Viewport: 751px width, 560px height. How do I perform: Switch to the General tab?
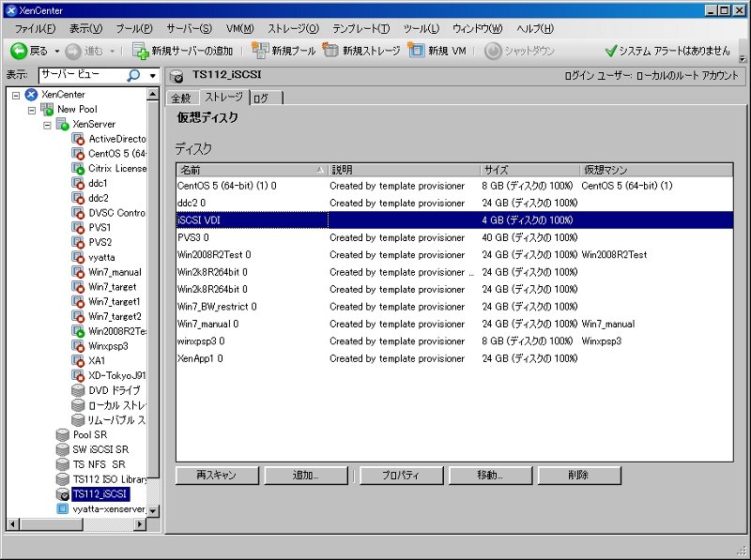181,98
